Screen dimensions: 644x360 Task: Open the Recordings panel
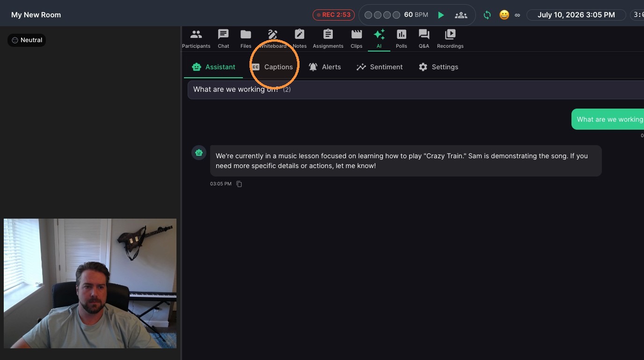pos(450,39)
